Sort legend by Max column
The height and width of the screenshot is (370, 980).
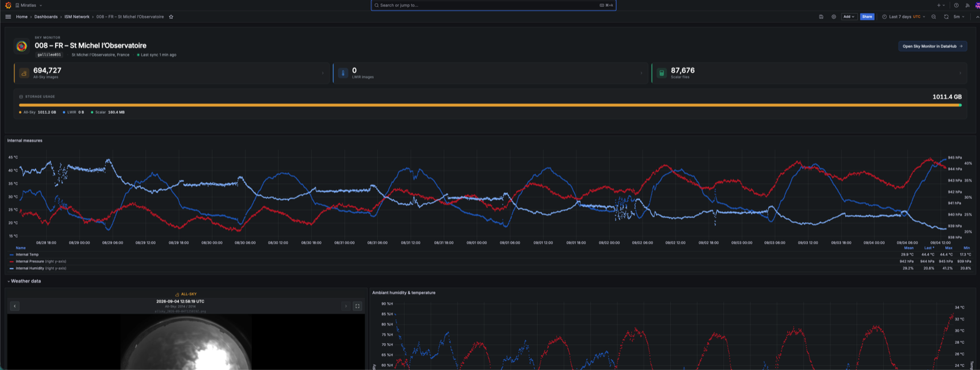(x=949, y=247)
